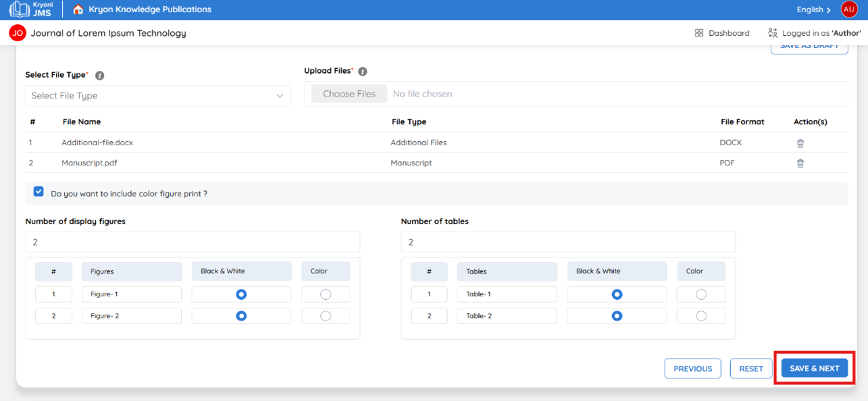Click the Figures column header

point(132,271)
